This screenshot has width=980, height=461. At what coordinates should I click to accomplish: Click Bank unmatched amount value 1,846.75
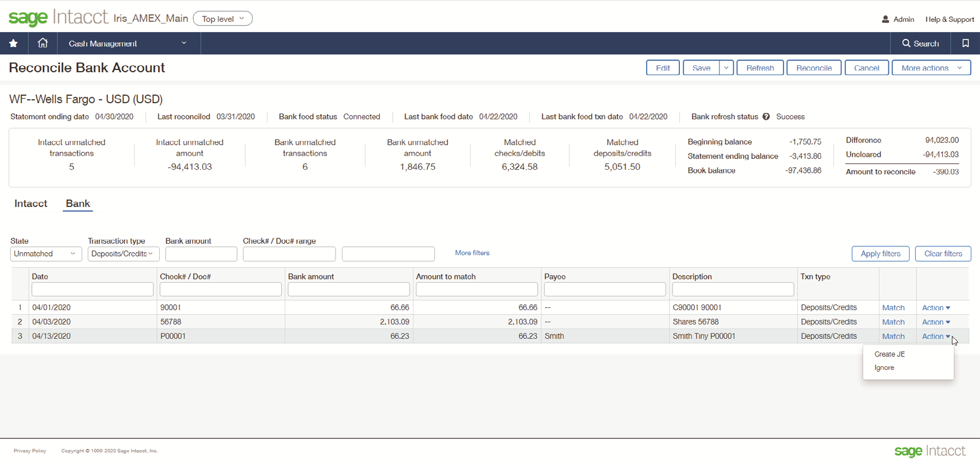tap(418, 167)
